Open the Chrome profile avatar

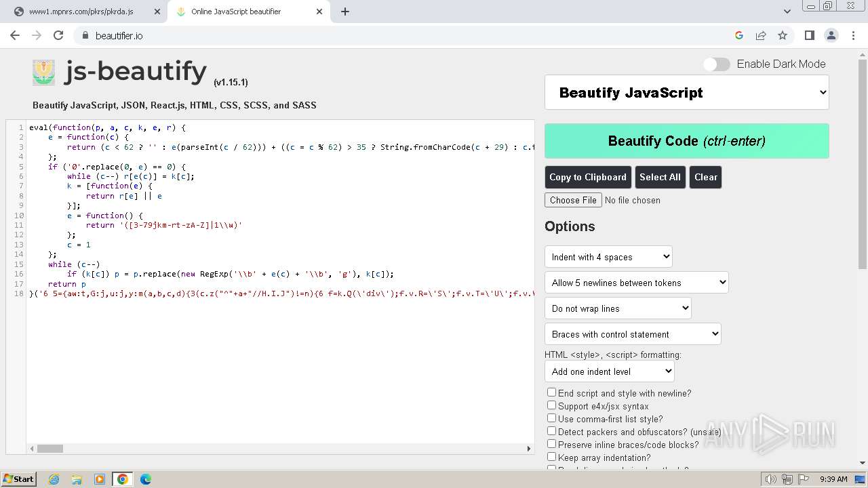coord(831,35)
